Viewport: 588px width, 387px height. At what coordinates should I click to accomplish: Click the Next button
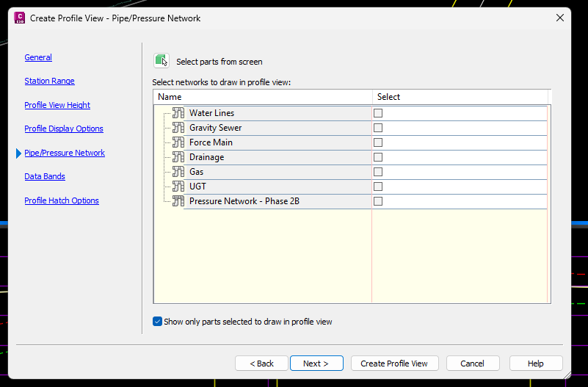point(316,364)
